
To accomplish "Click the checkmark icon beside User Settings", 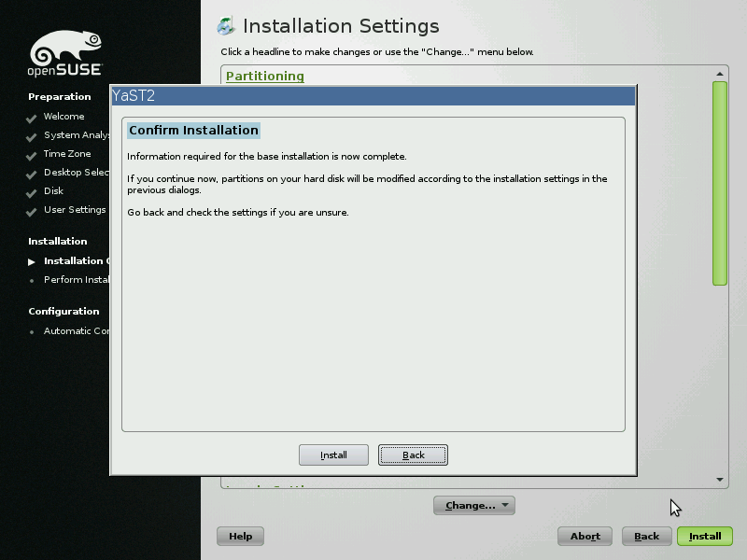I will click(32, 211).
